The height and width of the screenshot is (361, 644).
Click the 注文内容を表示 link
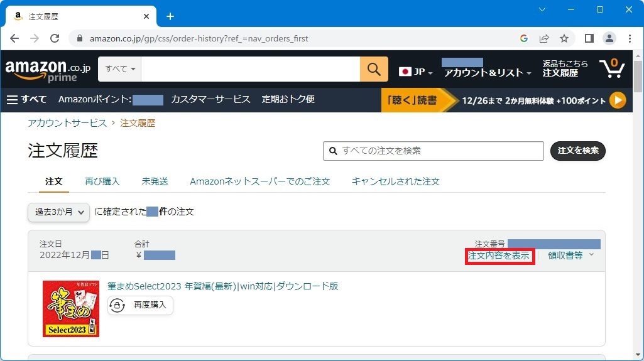[499, 256]
